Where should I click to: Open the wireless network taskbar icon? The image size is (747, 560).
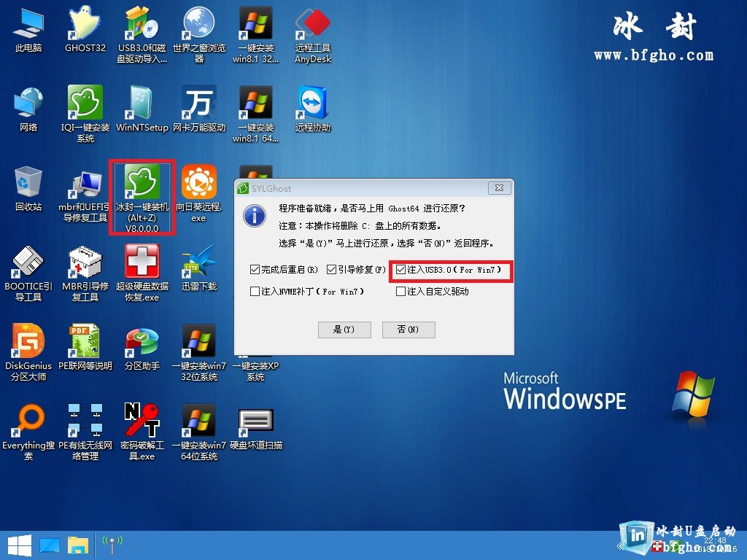point(112,545)
